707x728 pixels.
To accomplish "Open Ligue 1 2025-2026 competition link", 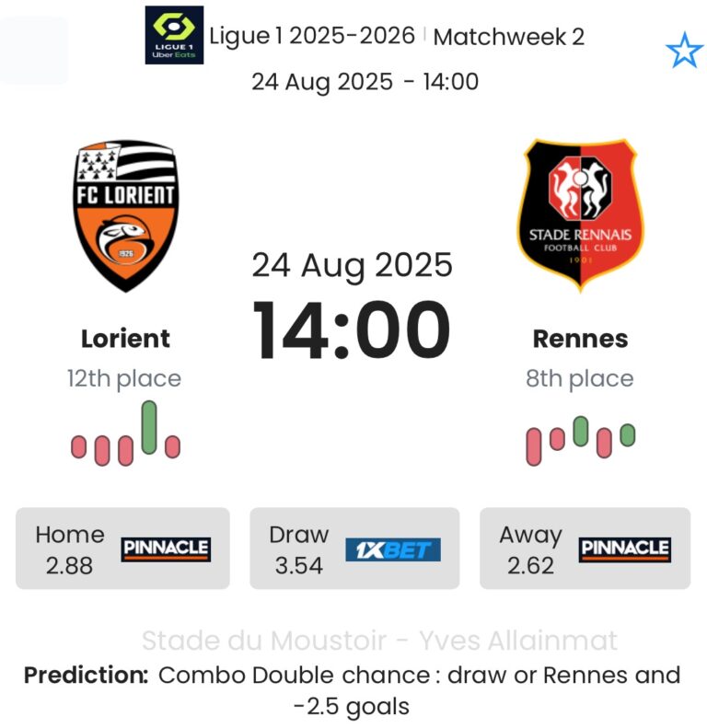I will click(312, 36).
